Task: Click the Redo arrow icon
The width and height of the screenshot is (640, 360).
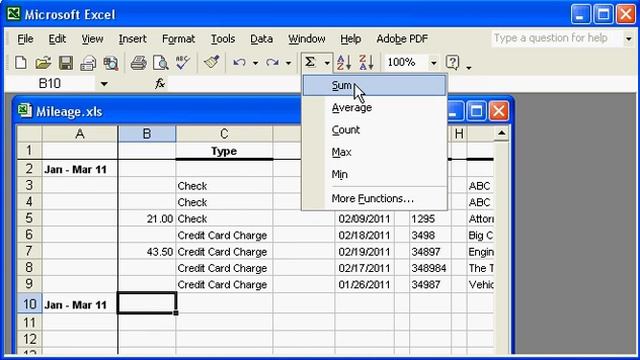Action: (272, 62)
